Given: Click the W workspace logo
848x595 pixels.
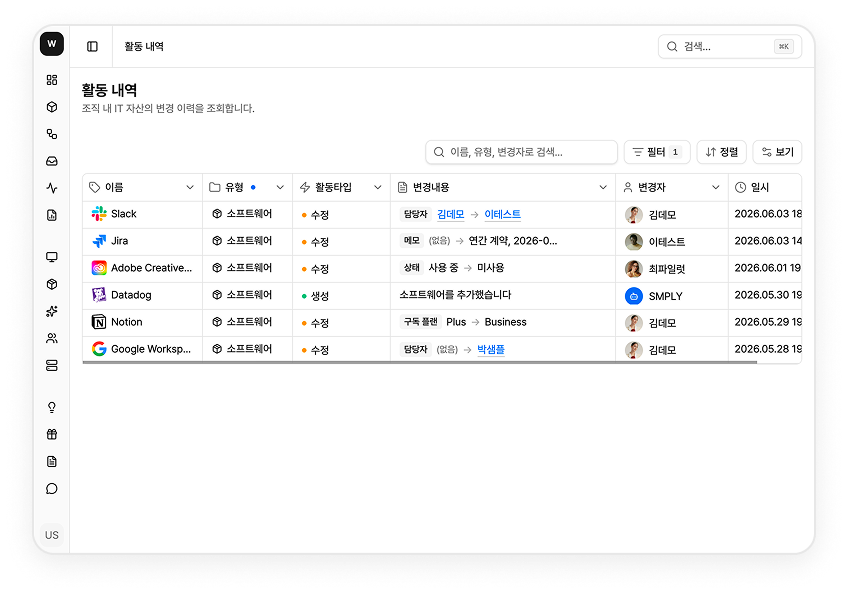Looking at the screenshot, I should tap(52, 44).
